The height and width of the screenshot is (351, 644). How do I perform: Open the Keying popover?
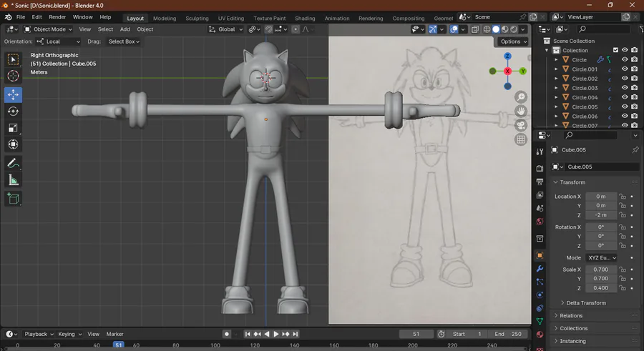pyautogui.click(x=69, y=334)
